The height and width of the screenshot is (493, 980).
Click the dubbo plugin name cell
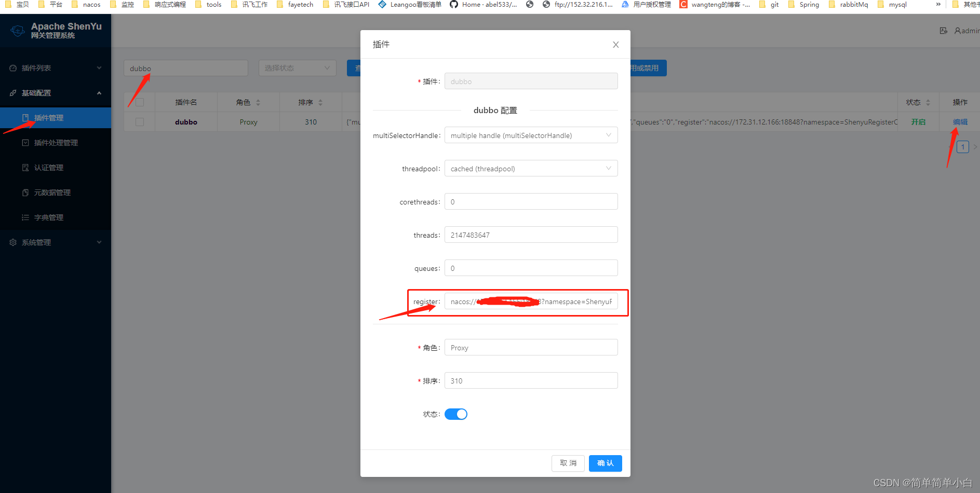tap(186, 122)
